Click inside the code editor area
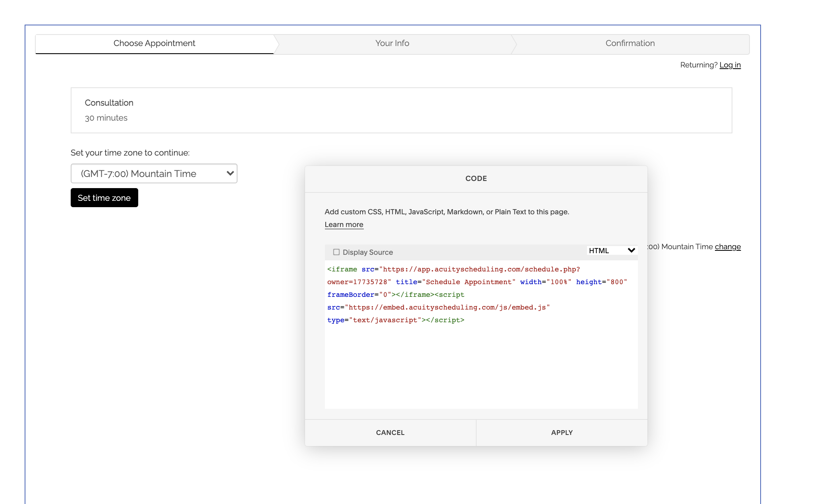Image resolution: width=819 pixels, height=504 pixels. (481, 334)
